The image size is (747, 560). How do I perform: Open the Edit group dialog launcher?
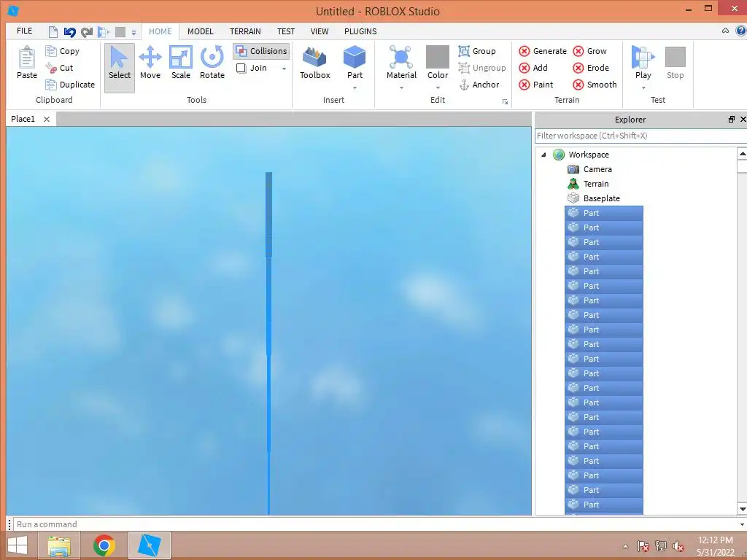click(505, 101)
